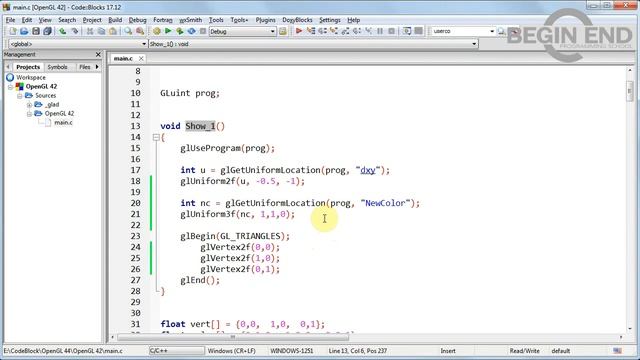Open the <global> scope dropdown
The width and height of the screenshot is (640, 360).
pos(144,44)
